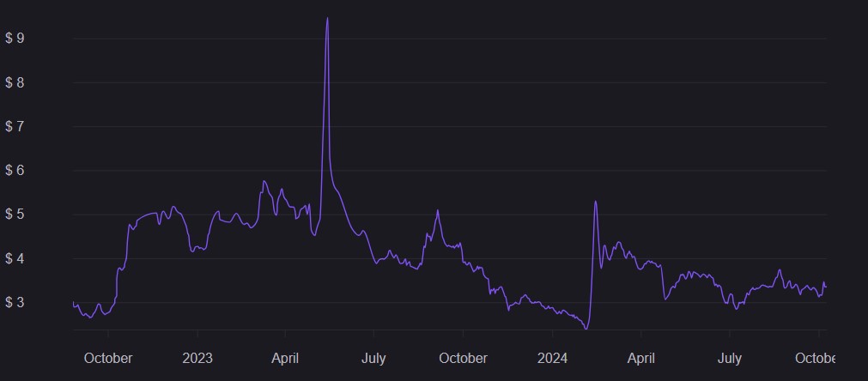Click the July label following April 2023
This screenshot has width=868, height=381.
coord(373,359)
